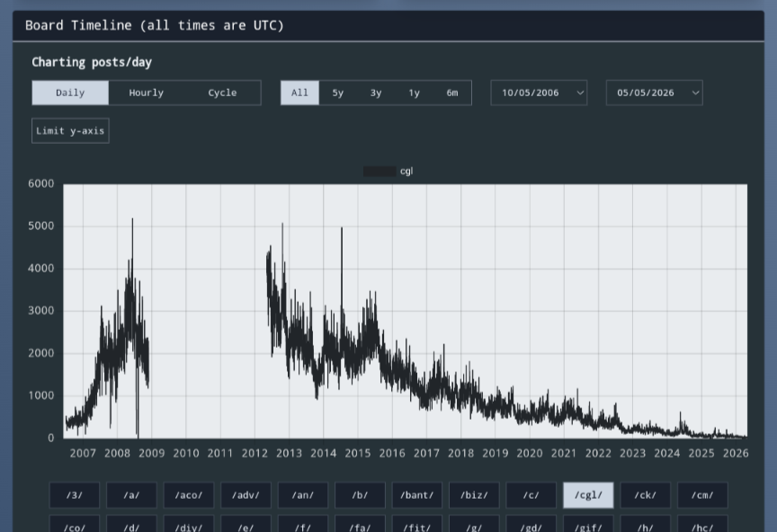
Task: Choose the 1y time range
Action: click(415, 93)
